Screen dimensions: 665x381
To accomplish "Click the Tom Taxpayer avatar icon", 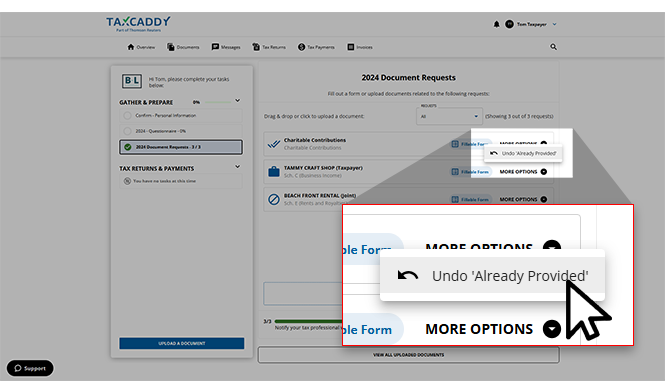I will 509,24.
